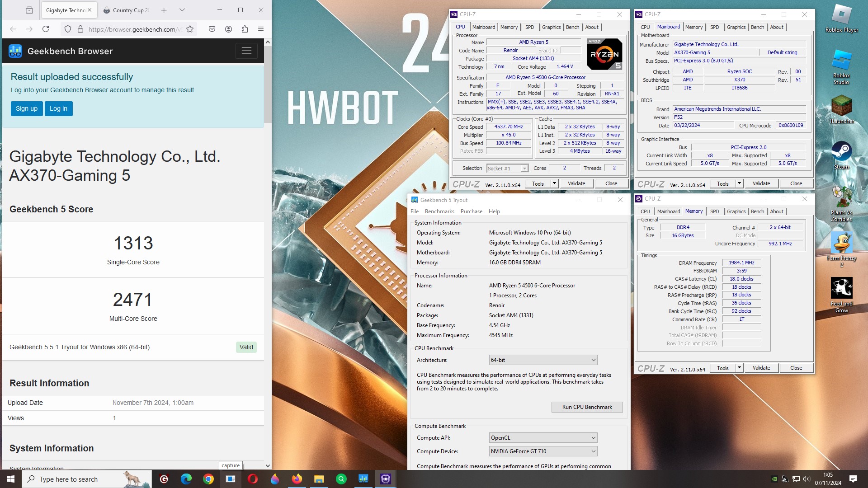The width and height of the screenshot is (868, 488).
Task: Open Help menu in Geekbench 5
Action: click(x=494, y=211)
